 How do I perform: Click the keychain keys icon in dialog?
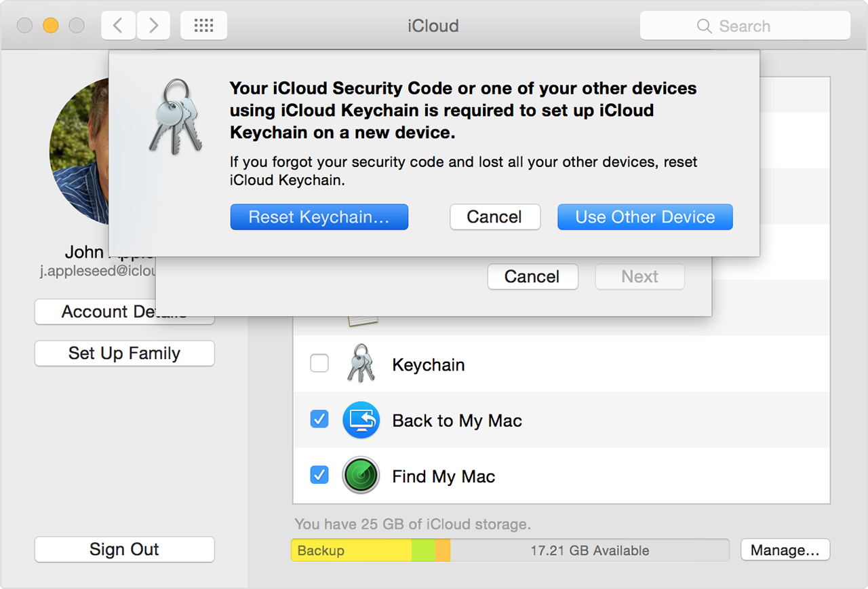[175, 117]
